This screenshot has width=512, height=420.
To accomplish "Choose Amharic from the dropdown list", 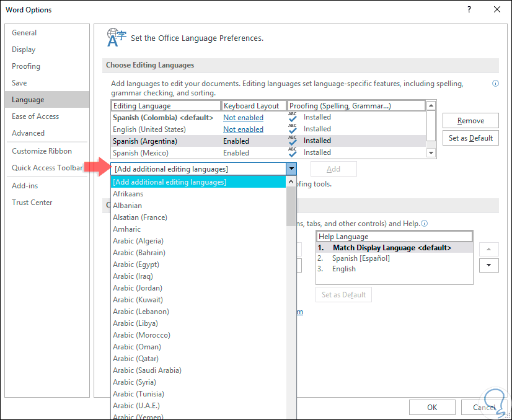I will pyautogui.click(x=198, y=229).
